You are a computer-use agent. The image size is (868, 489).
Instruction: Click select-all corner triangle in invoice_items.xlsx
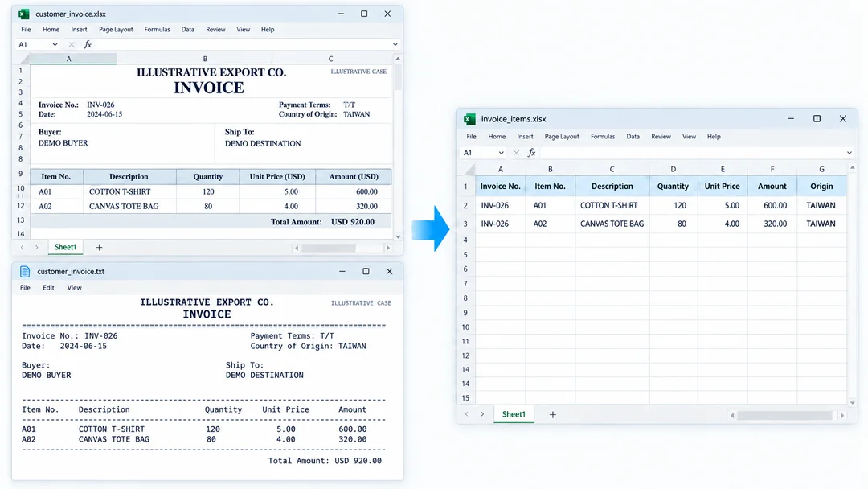click(470, 169)
